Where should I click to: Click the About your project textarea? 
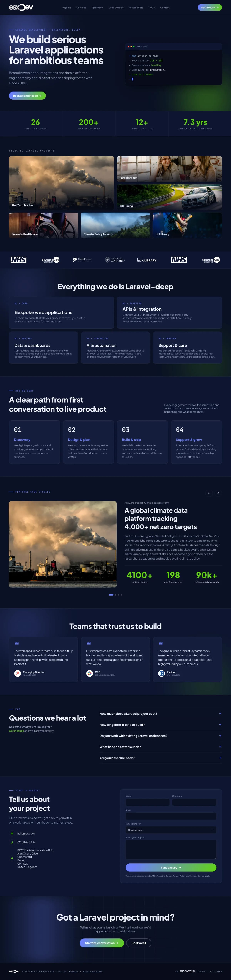pyautogui.click(x=171, y=850)
